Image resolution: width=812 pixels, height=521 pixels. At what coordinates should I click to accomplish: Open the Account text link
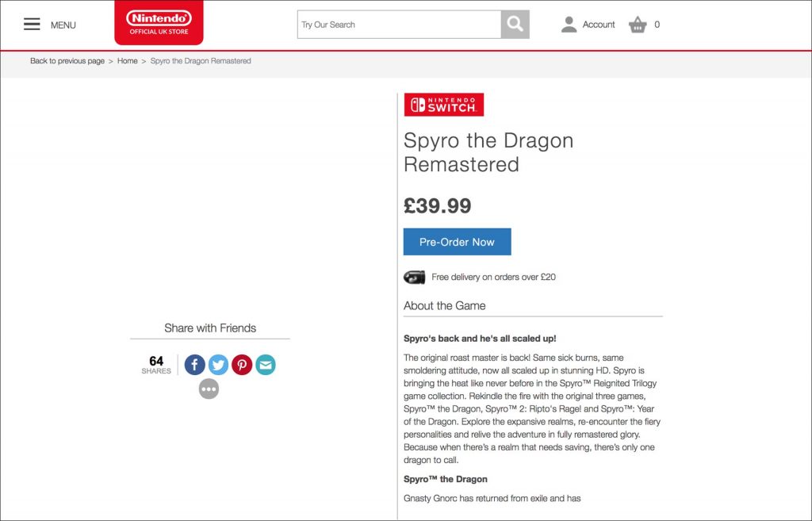[599, 25]
